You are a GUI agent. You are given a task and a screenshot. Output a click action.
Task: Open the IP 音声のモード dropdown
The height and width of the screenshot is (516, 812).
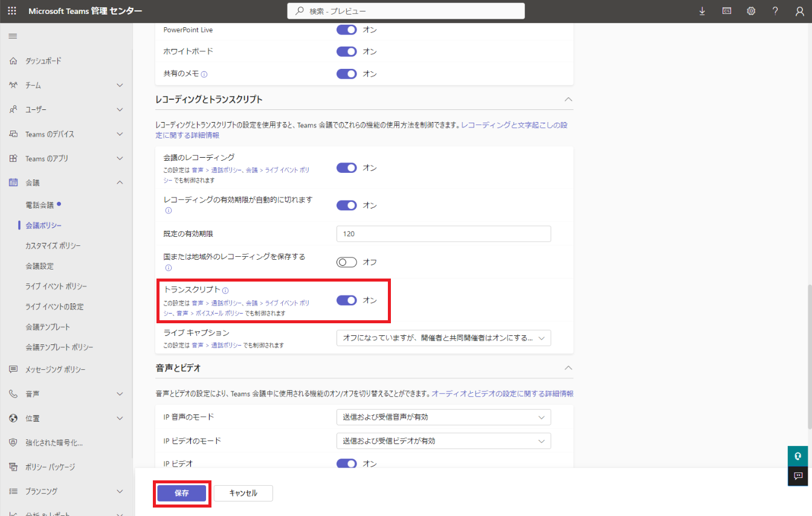click(443, 417)
